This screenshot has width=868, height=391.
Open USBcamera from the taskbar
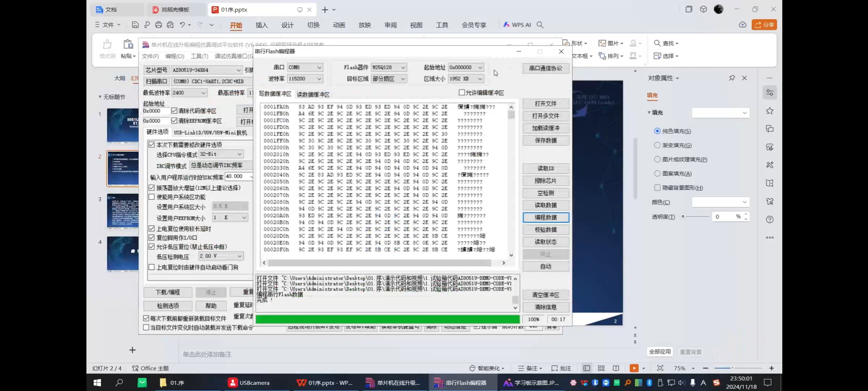[249, 383]
